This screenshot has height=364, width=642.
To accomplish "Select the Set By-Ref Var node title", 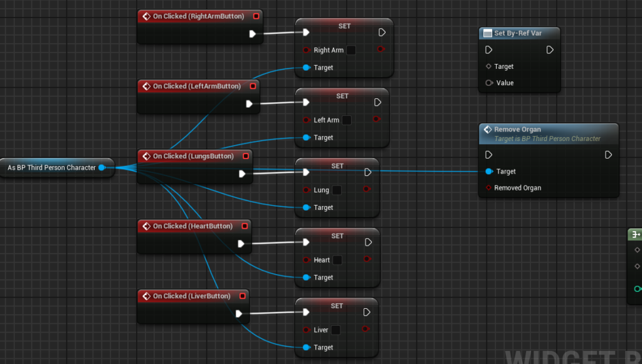I will [x=518, y=33].
